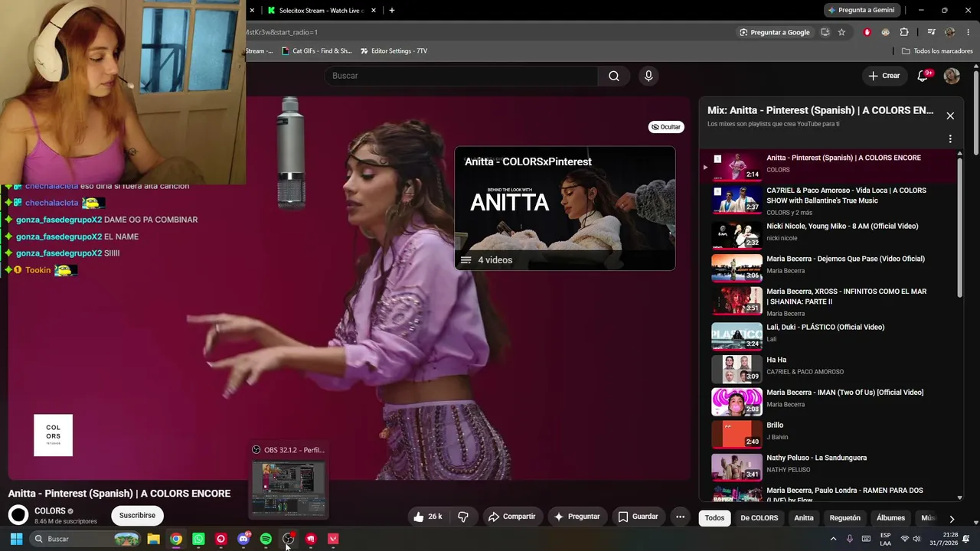Open the Wi-Fi network tray icon
The image size is (980, 551).
903,539
